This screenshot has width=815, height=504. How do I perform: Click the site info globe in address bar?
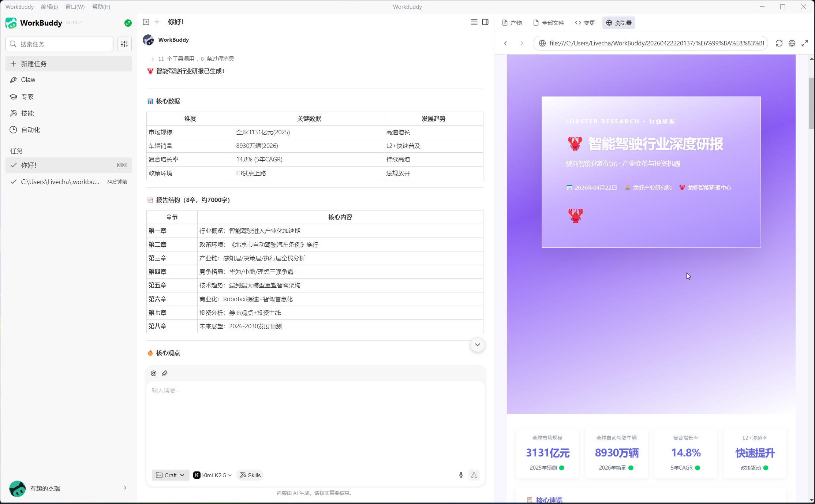coord(542,43)
